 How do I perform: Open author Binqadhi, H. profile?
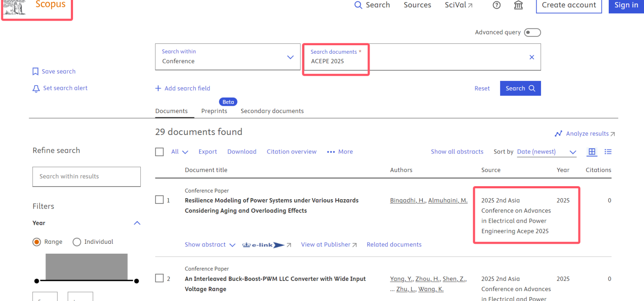click(x=408, y=200)
